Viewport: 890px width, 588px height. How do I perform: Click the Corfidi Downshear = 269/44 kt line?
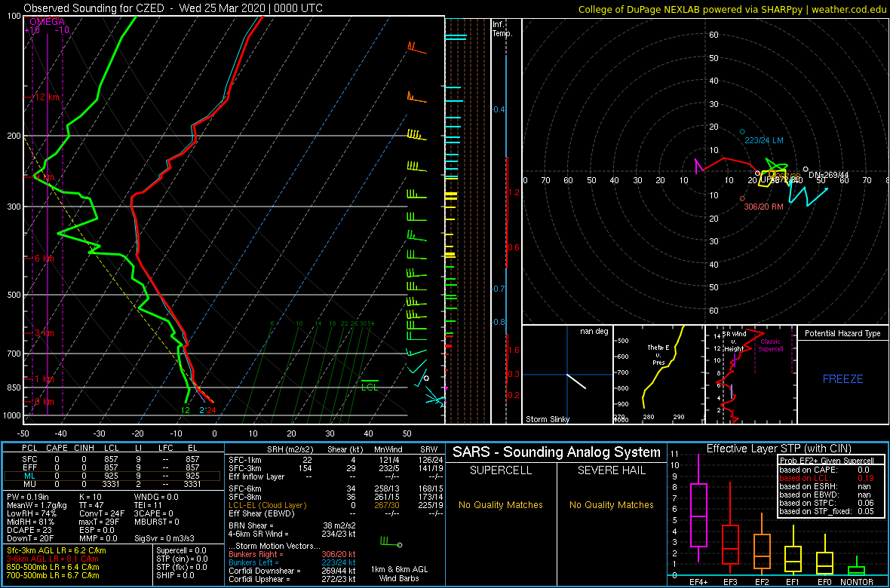pyautogui.click(x=292, y=571)
